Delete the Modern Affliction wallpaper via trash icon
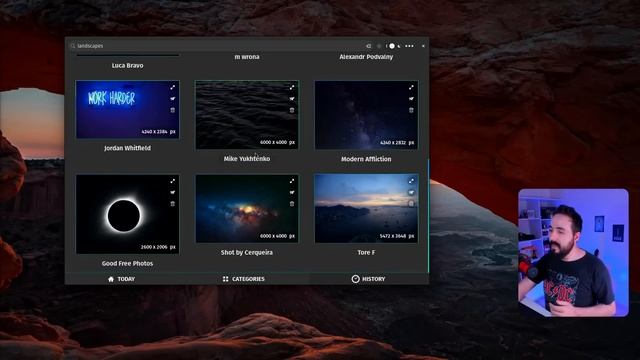 [411, 110]
